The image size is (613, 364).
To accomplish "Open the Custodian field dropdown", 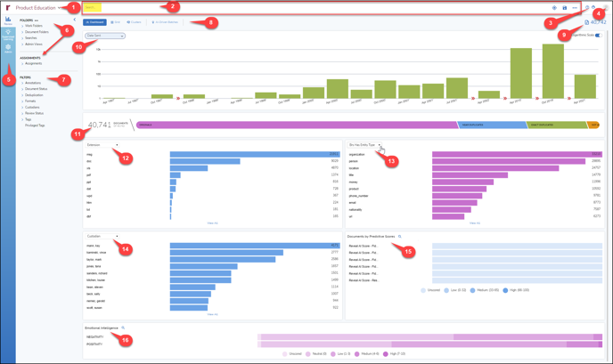I will point(102,236).
